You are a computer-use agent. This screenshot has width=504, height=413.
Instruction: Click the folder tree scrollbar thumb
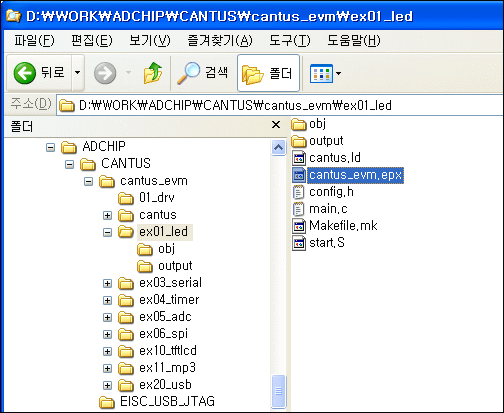[x=279, y=391]
